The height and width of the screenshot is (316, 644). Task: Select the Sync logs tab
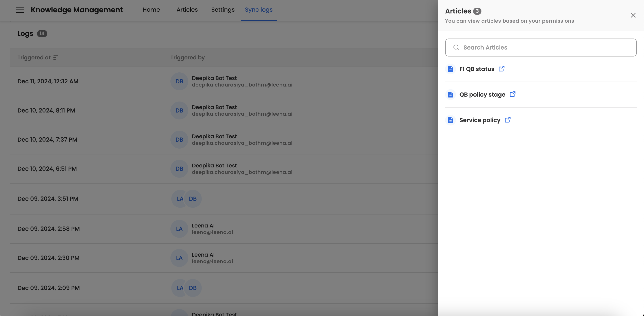coord(258,10)
